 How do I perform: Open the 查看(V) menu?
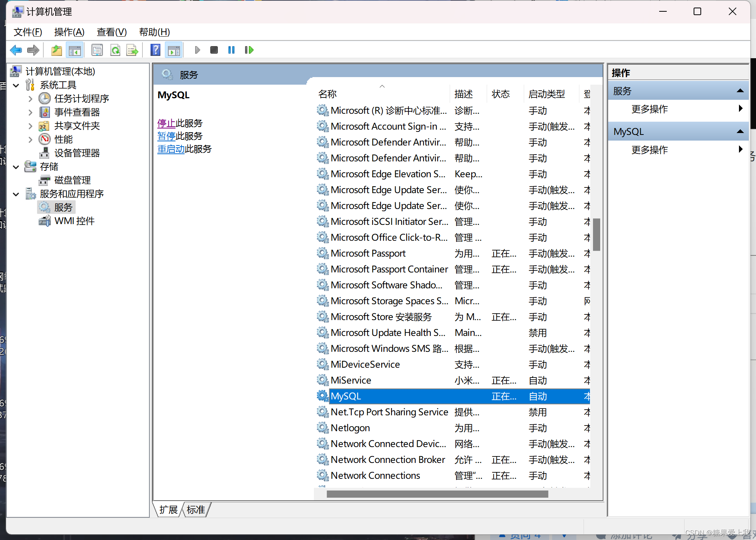tap(112, 32)
